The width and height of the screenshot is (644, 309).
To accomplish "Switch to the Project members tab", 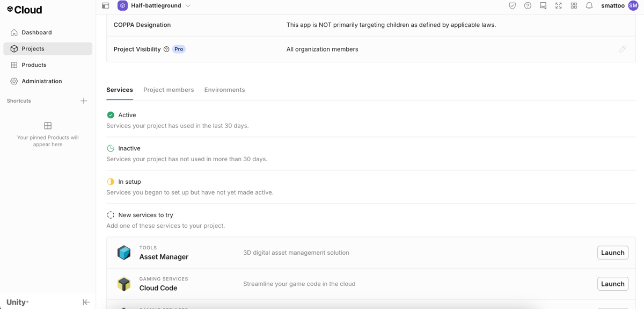I will [169, 90].
